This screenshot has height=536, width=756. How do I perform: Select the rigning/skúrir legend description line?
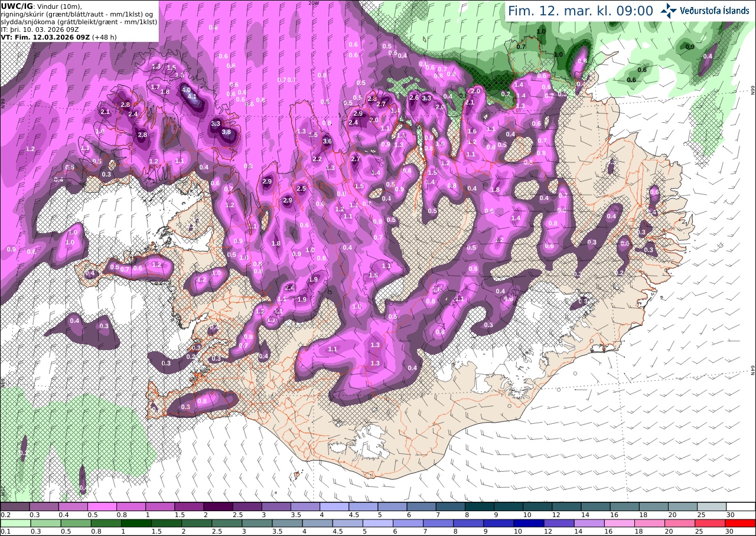77,14
